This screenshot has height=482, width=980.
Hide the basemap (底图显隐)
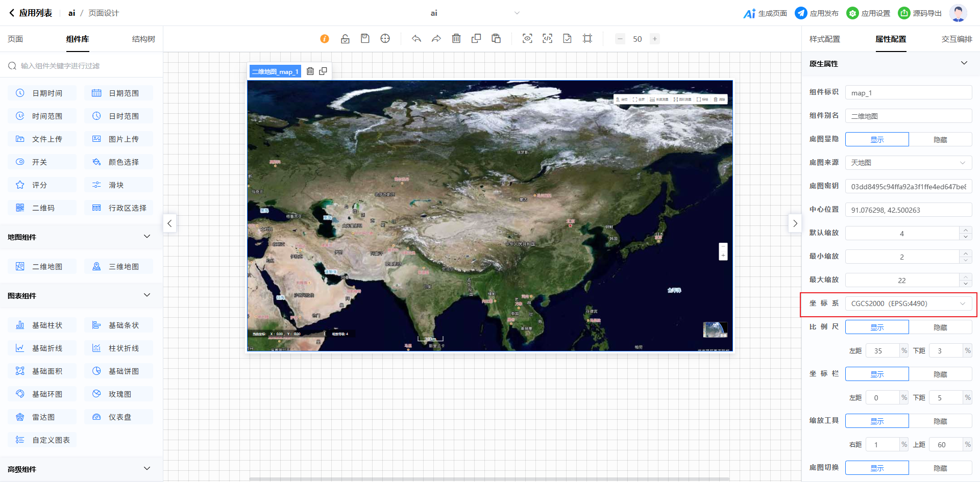[940, 139]
